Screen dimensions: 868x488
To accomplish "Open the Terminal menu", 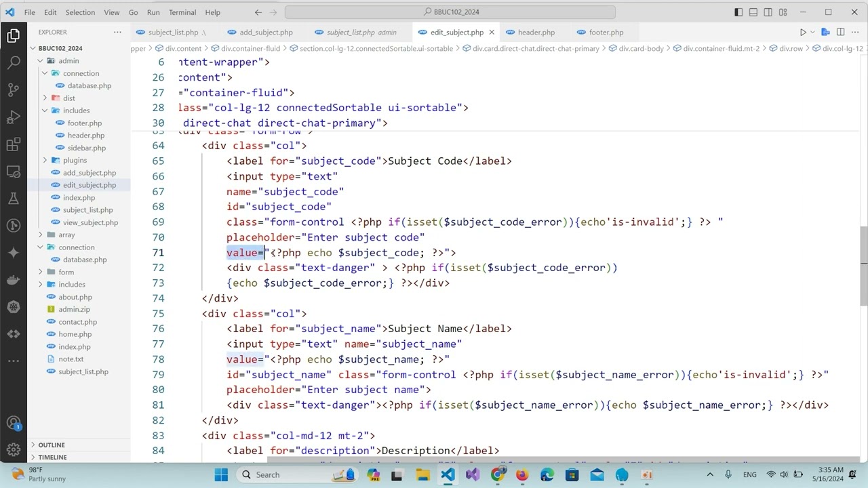I will pos(182,12).
